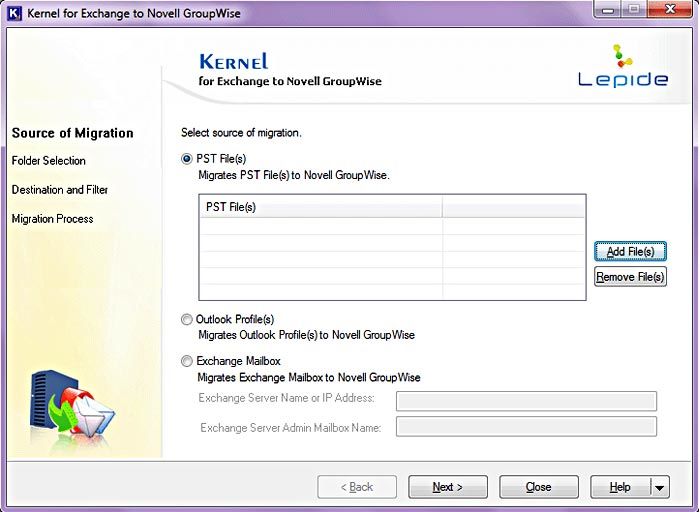Close window using title bar X
Image resolution: width=700 pixels, height=512 pixels.
pyautogui.click(x=670, y=9)
